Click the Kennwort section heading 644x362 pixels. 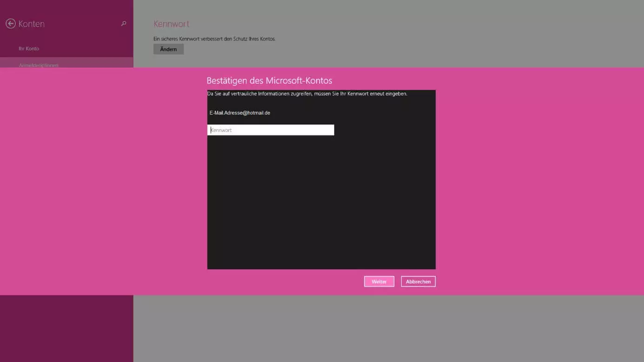click(x=171, y=24)
